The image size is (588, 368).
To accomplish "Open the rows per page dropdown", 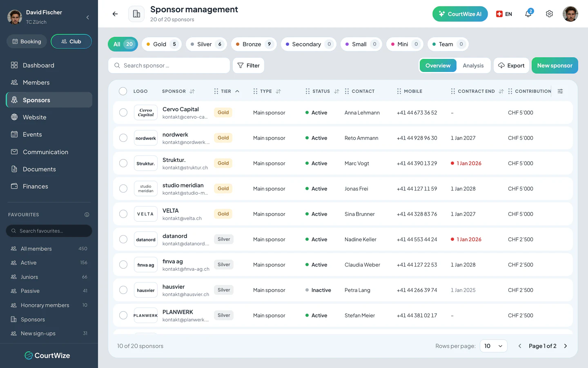I will (x=493, y=346).
